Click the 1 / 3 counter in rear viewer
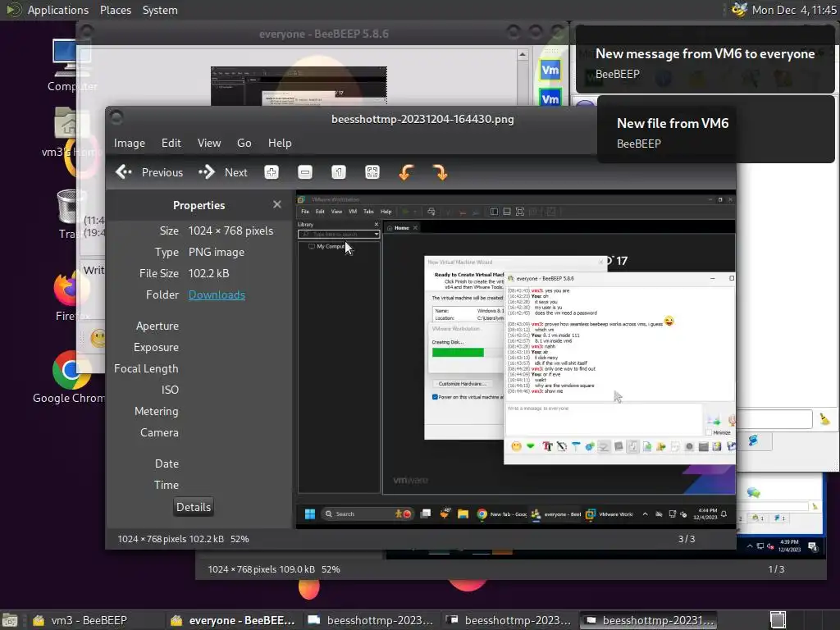Viewport: 840px width, 630px height. click(x=776, y=569)
